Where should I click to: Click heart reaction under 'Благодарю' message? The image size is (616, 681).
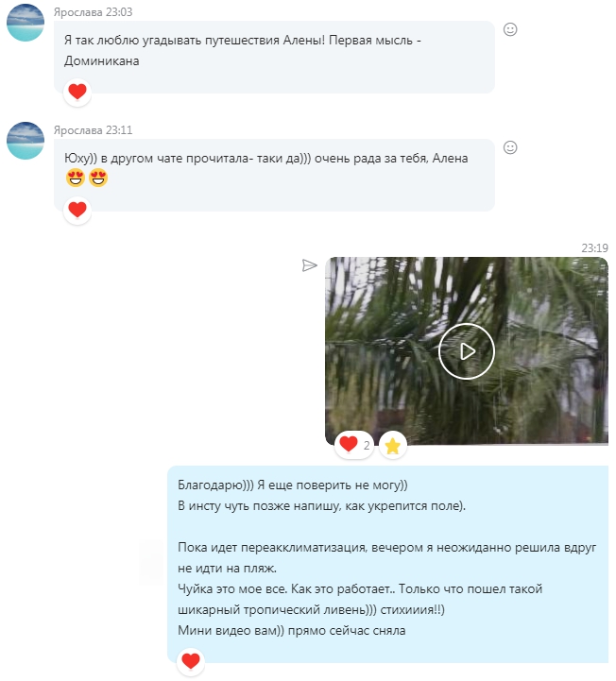tap(191, 661)
